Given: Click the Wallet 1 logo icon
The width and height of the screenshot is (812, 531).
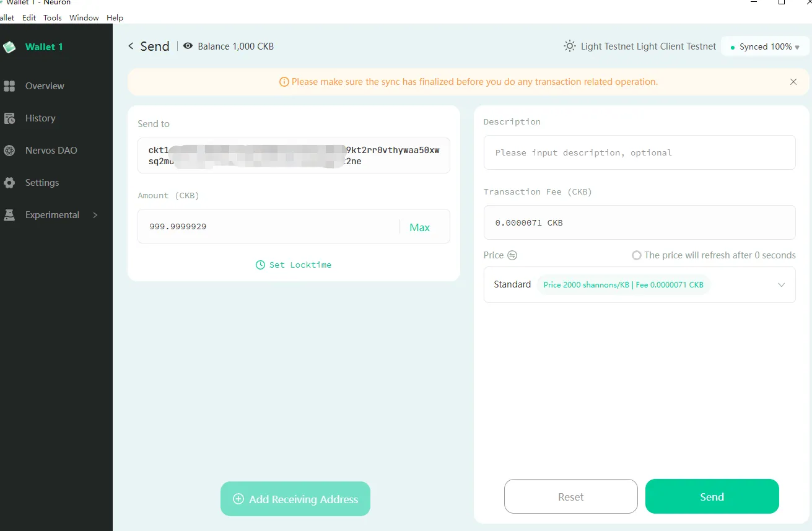Looking at the screenshot, I should (9, 47).
